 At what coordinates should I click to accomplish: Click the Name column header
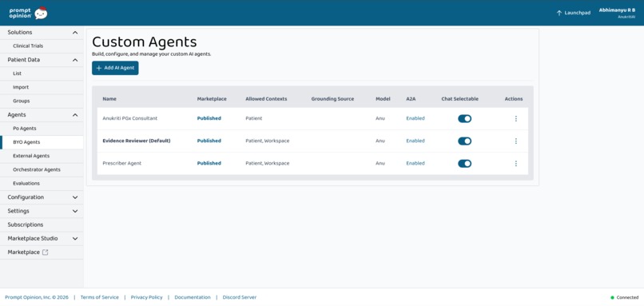[x=109, y=99]
